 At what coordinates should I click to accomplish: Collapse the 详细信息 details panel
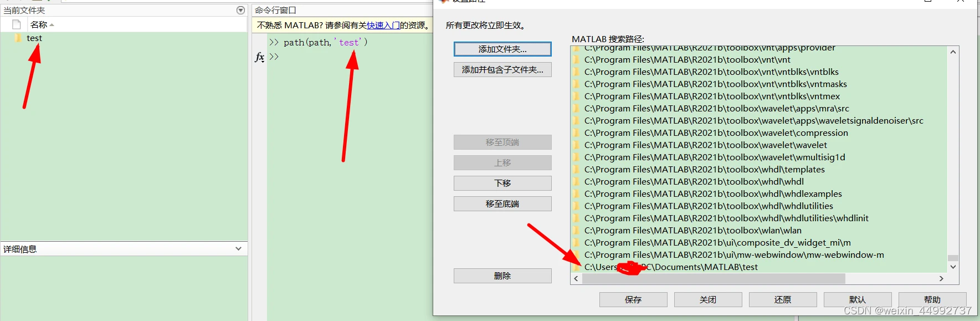(x=238, y=249)
